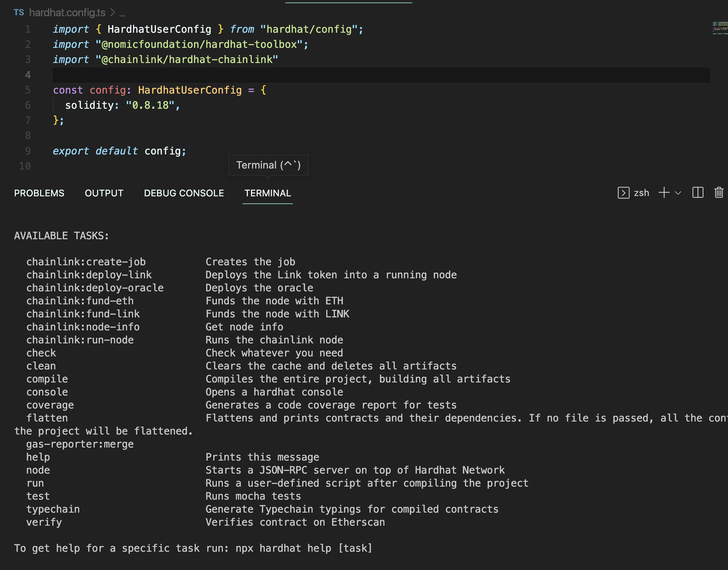Image resolution: width=728 pixels, height=570 pixels.
Task: Click line number 9 in gutter
Action: pyautogui.click(x=28, y=151)
